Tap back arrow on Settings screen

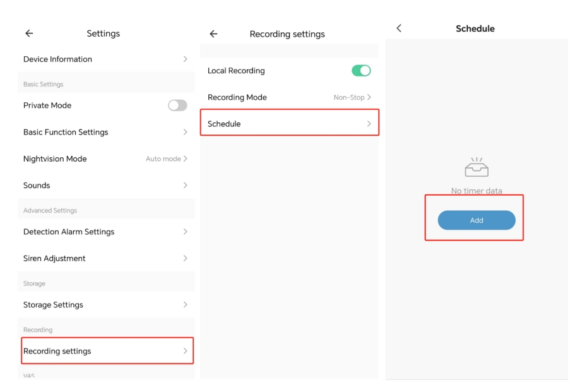(29, 33)
